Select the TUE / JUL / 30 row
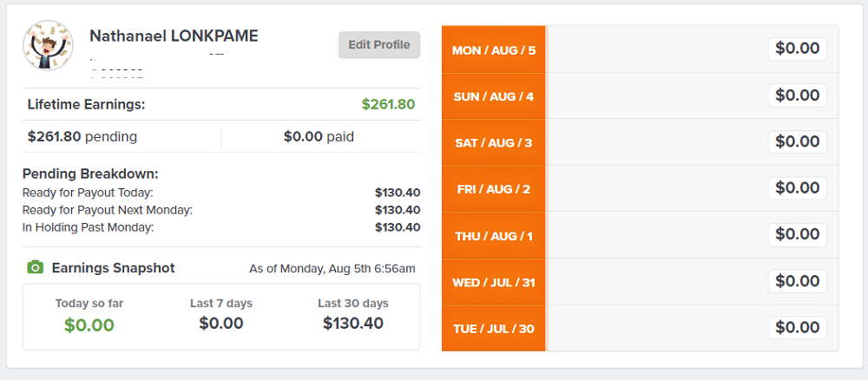 640,328
